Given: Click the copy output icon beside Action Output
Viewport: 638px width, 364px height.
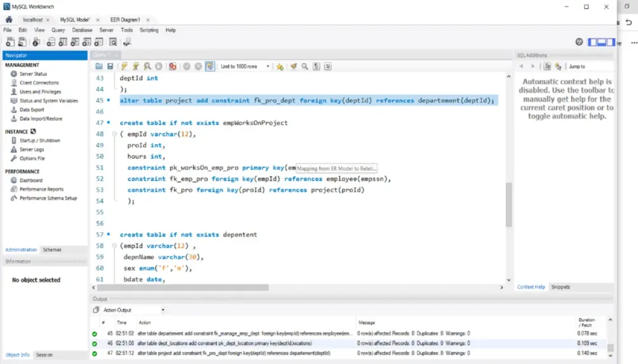Looking at the screenshot, I should (96, 310).
